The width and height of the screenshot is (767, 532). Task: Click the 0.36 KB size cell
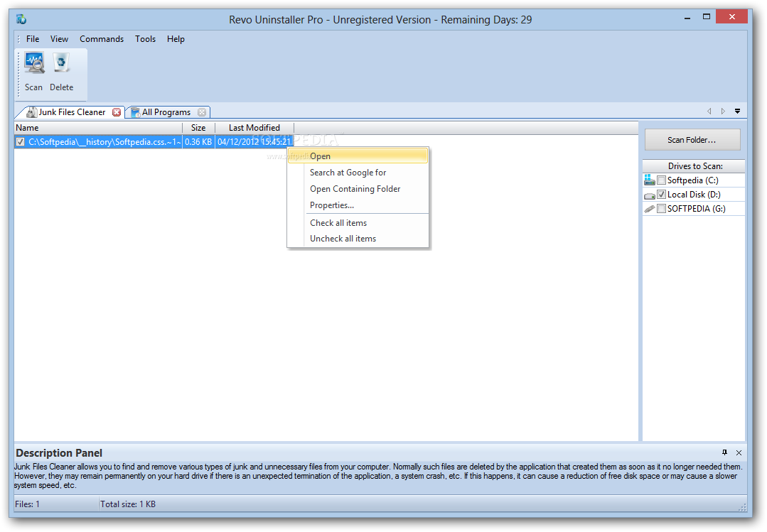(x=198, y=142)
